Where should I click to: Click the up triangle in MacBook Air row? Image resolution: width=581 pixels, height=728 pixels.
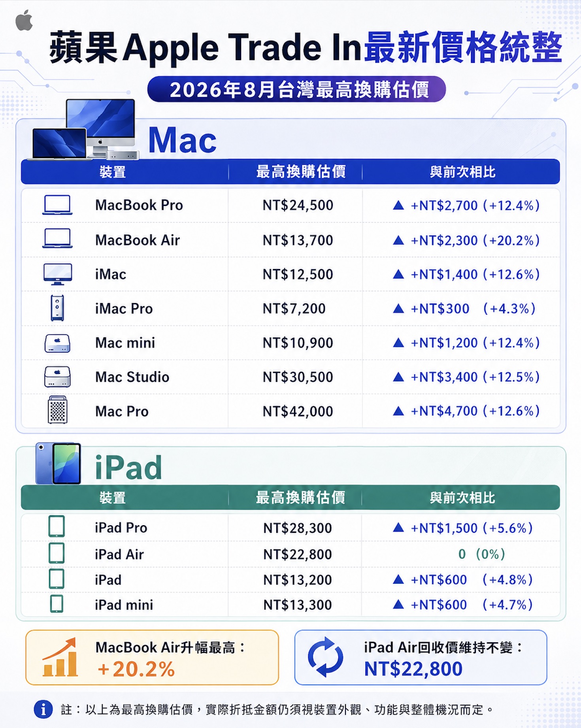[x=398, y=240]
